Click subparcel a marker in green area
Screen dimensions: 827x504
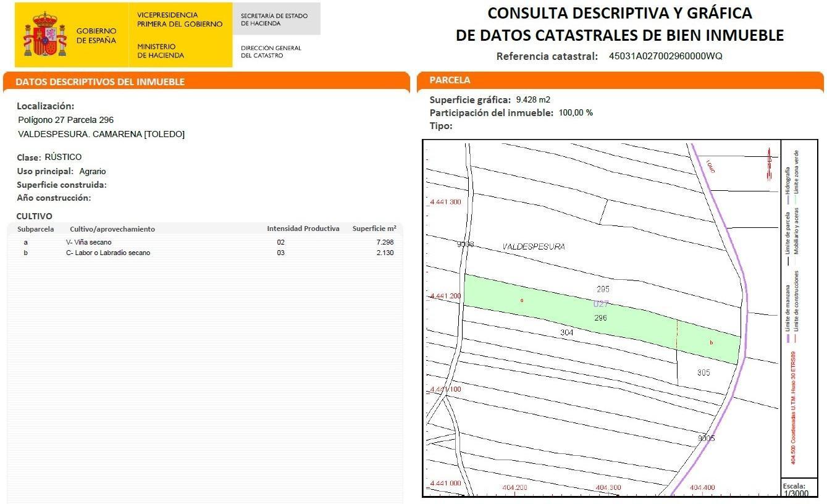tap(522, 300)
